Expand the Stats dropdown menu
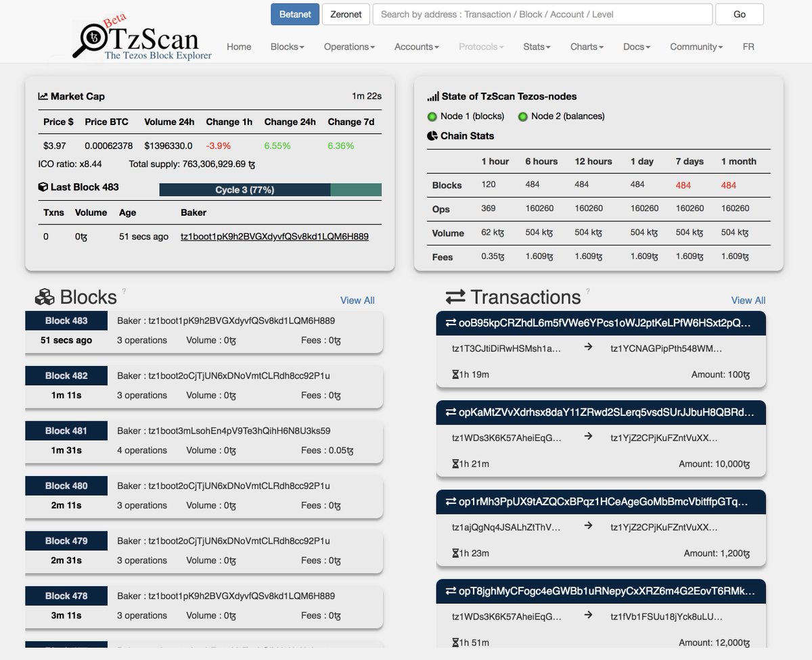The width and height of the screenshot is (812, 660). pos(537,47)
